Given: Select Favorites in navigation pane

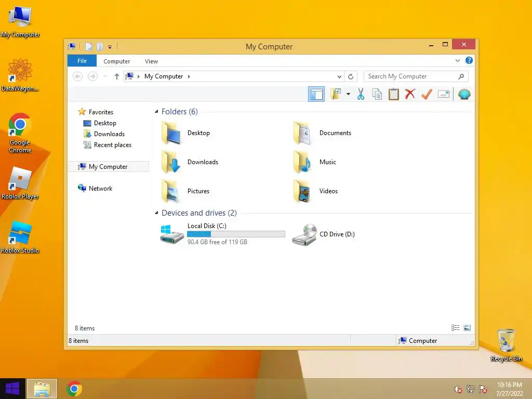Looking at the screenshot, I should click(101, 112).
